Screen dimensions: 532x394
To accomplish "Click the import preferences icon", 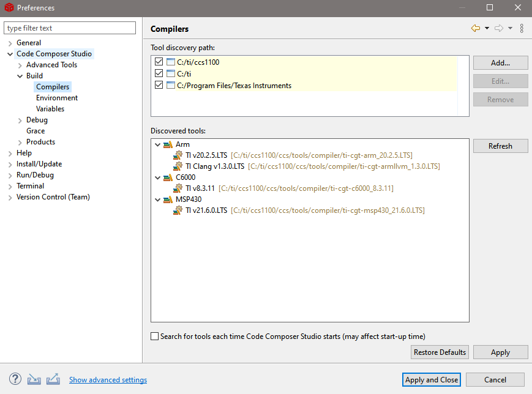I will tap(34, 379).
